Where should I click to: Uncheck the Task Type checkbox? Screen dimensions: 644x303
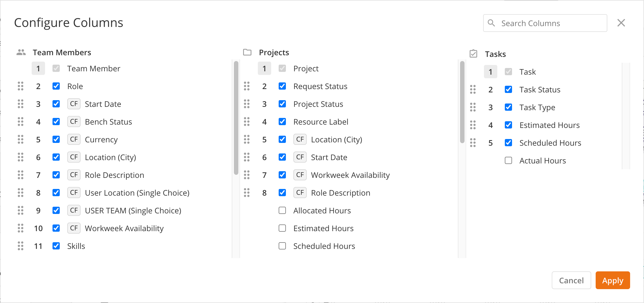click(508, 107)
